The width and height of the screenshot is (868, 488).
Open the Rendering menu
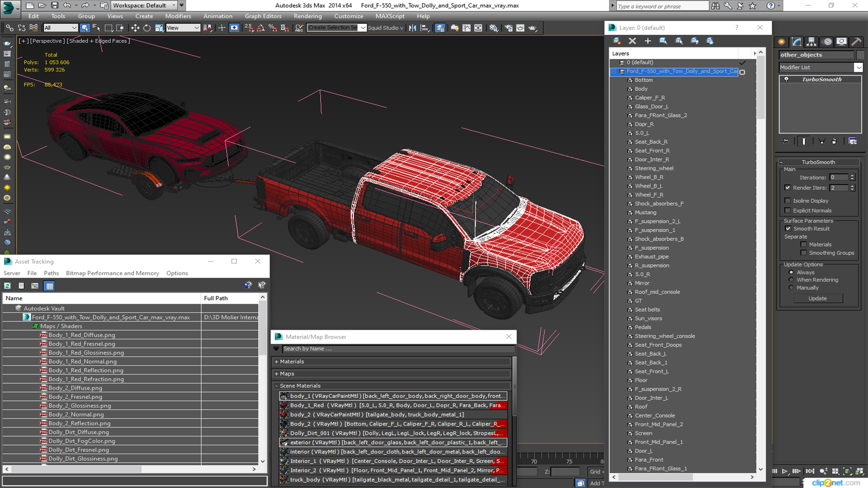(x=308, y=16)
